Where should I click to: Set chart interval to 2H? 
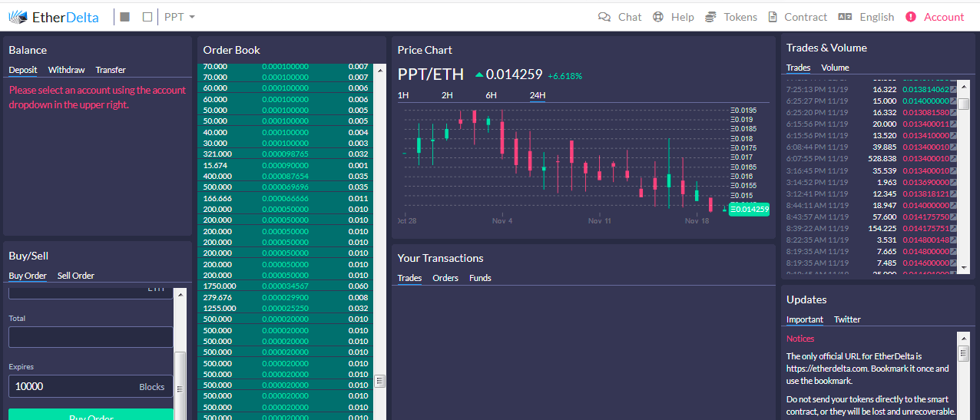pos(447,95)
